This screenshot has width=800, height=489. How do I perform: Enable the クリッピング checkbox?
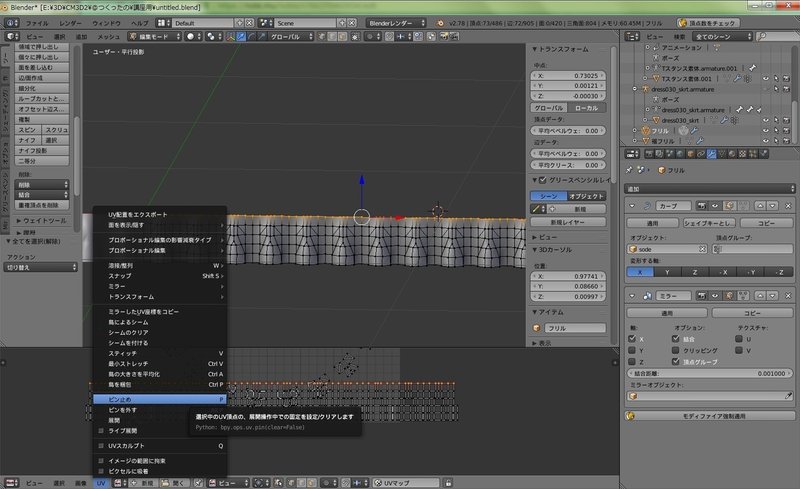[x=677, y=351]
